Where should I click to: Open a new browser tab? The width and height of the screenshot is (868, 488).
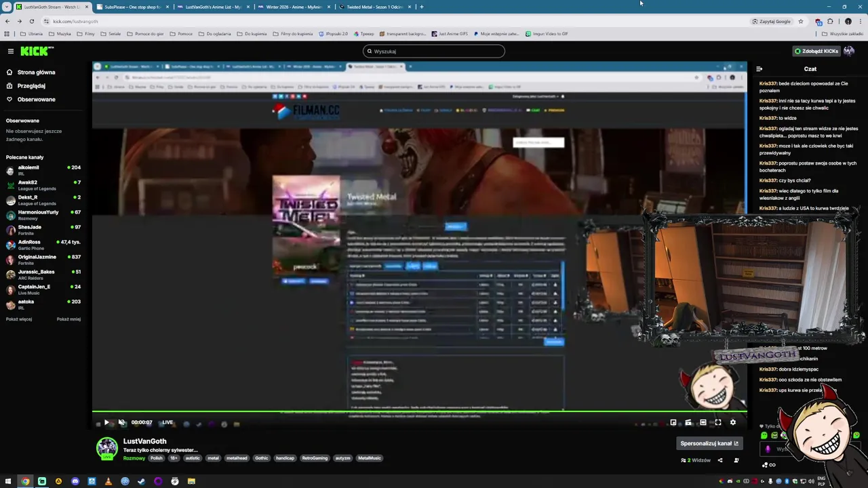(422, 7)
